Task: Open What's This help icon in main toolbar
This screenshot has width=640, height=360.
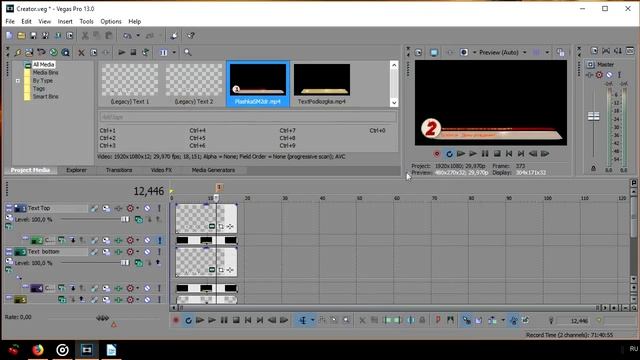Action: [191, 36]
